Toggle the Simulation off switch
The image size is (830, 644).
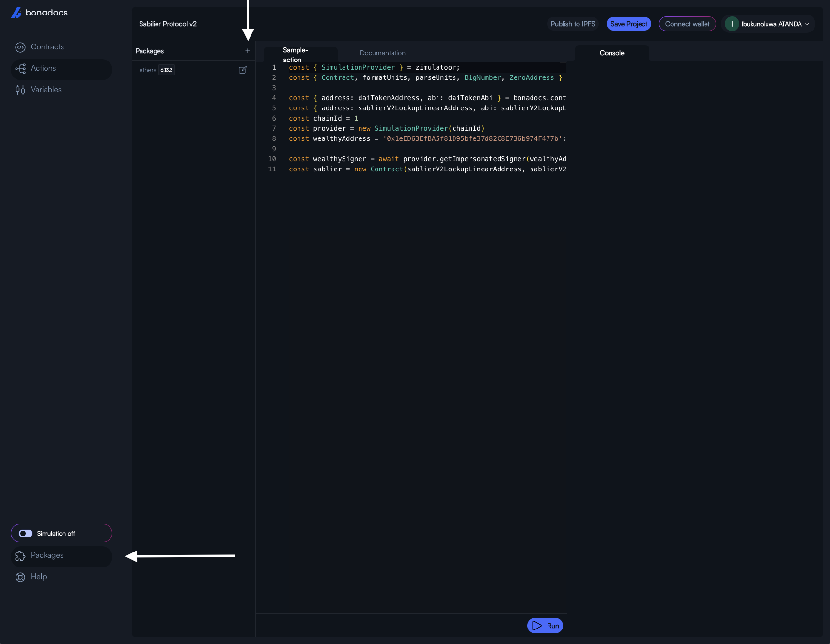26,533
